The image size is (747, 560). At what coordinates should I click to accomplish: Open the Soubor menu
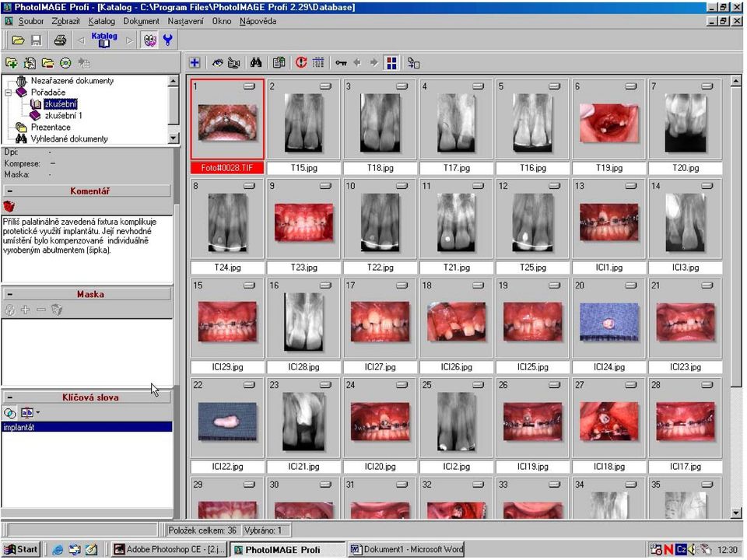(31, 22)
